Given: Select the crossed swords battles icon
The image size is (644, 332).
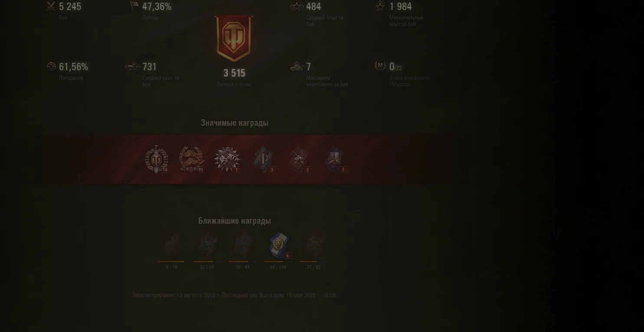Looking at the screenshot, I should [x=51, y=6].
